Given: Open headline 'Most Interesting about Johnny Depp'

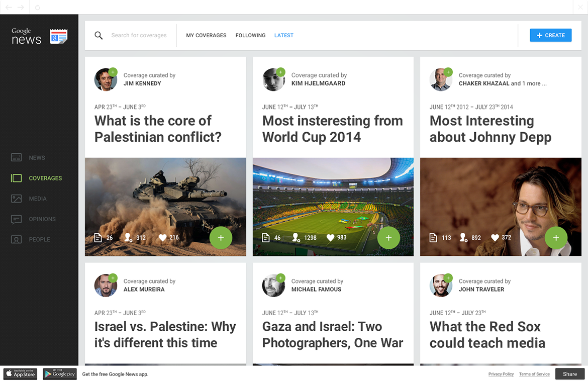Looking at the screenshot, I should coord(491,129).
